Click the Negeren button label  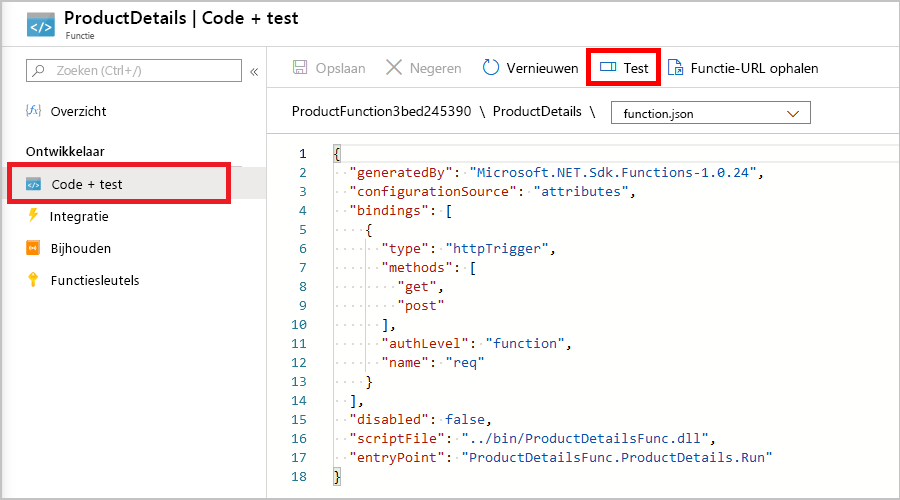pyautogui.click(x=435, y=68)
